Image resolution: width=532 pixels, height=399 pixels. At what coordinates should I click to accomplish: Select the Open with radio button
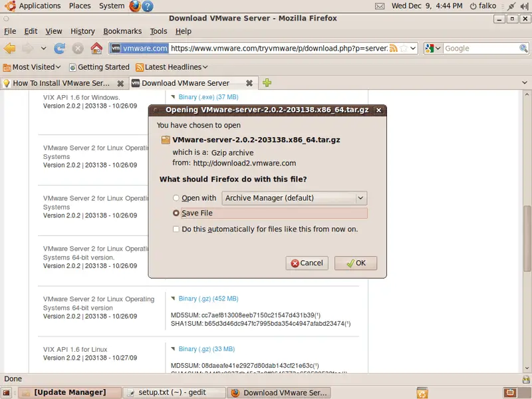pos(176,198)
